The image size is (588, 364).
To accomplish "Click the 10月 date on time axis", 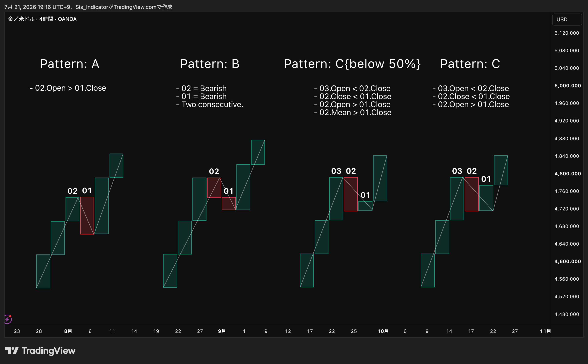I will (383, 331).
